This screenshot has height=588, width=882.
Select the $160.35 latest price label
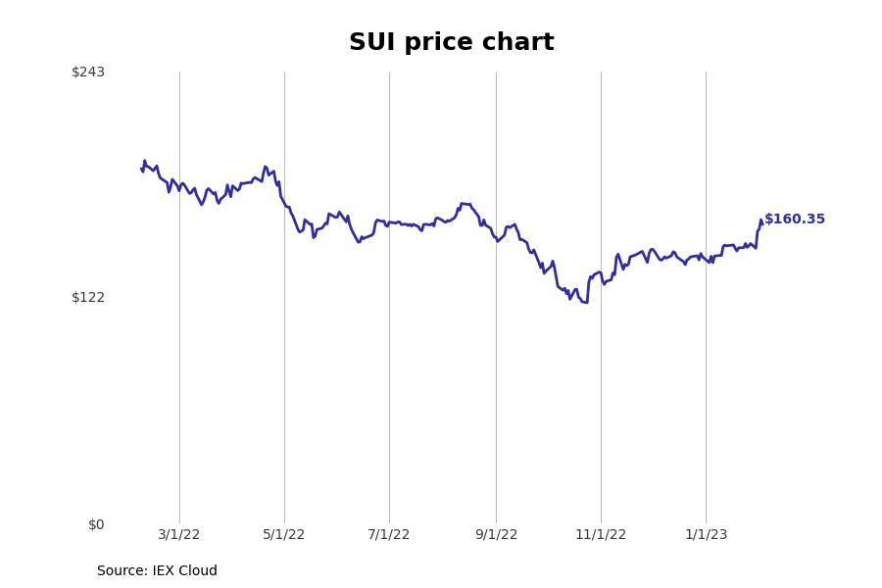(x=794, y=219)
